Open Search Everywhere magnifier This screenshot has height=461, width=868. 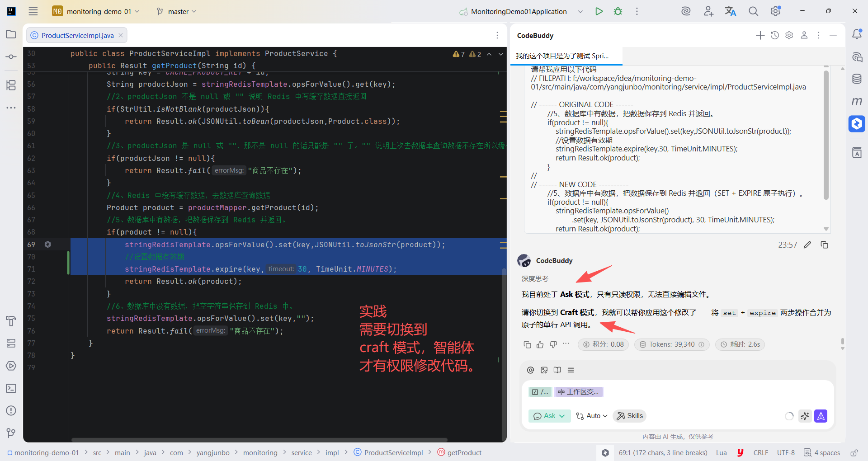[x=753, y=11]
